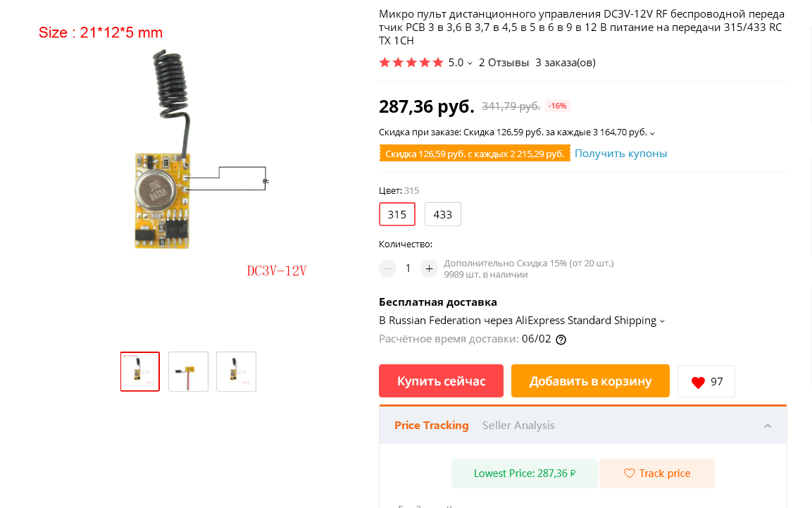Select the second product thumbnail with wires
This screenshot has width=812, height=508.
189,372
